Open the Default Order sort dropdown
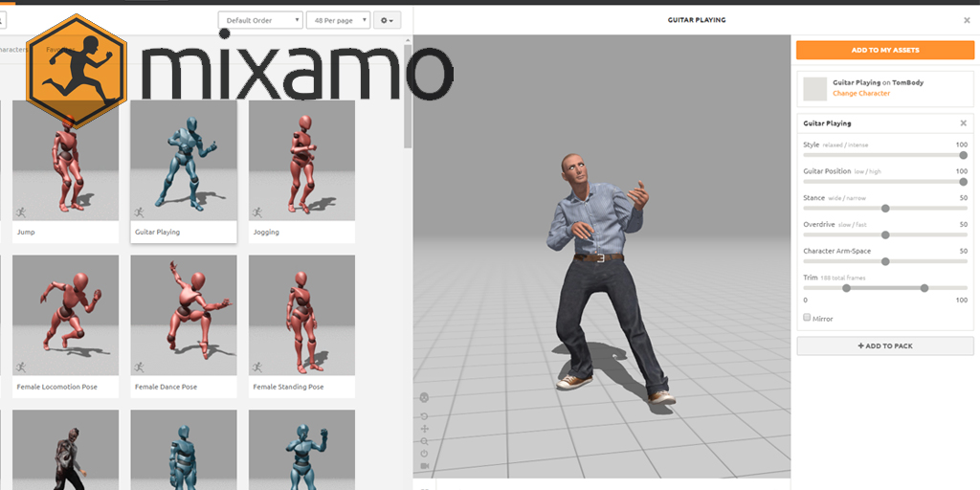This screenshot has height=490, width=980. pyautogui.click(x=260, y=20)
